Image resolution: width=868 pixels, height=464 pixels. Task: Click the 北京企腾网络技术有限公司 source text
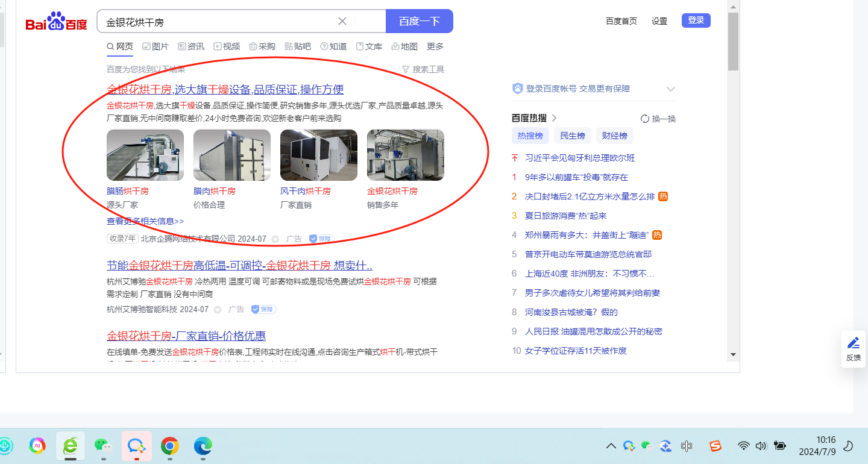pyautogui.click(x=188, y=239)
